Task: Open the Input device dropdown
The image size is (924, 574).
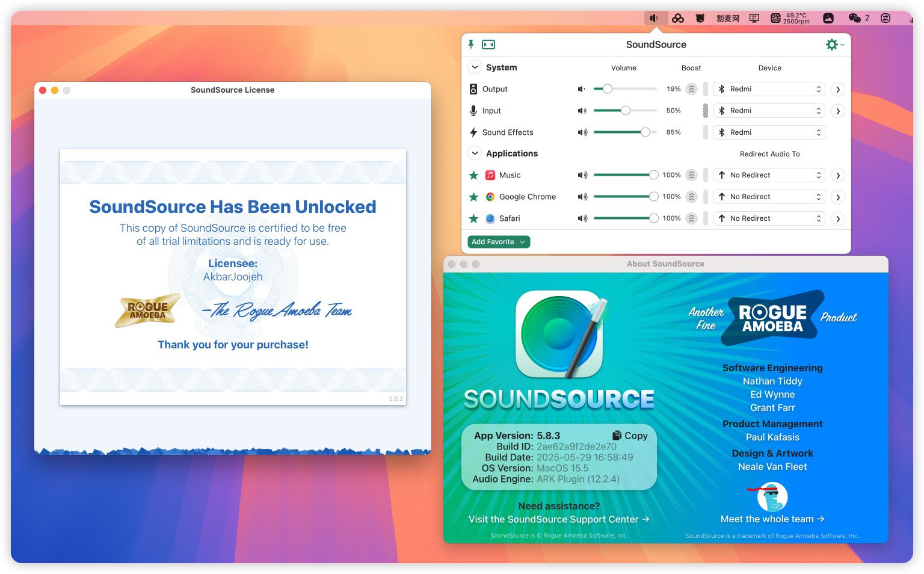Action: [x=769, y=111]
